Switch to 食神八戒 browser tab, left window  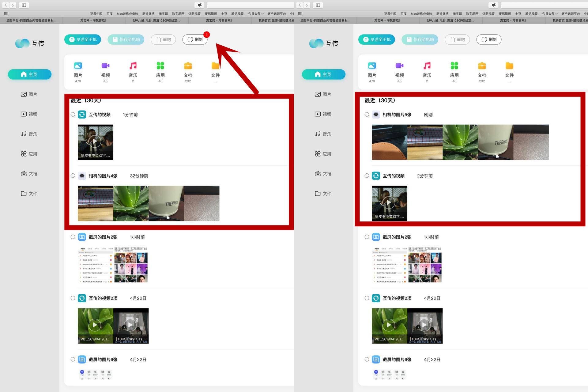(156, 21)
